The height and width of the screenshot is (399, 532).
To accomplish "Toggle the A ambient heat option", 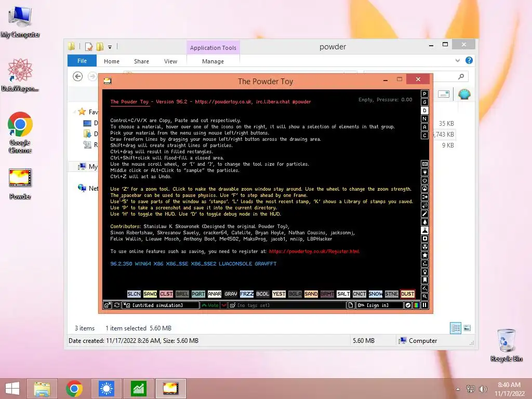I will 424,127.
